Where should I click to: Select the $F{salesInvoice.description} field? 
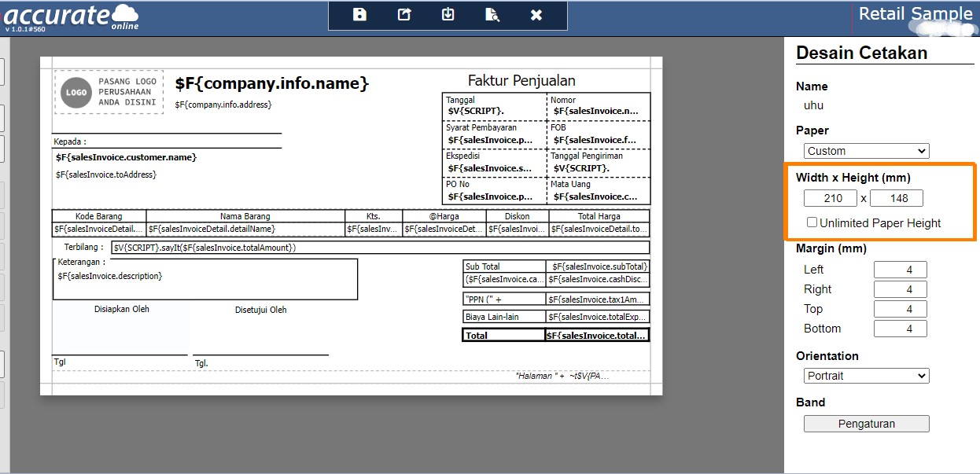point(110,276)
